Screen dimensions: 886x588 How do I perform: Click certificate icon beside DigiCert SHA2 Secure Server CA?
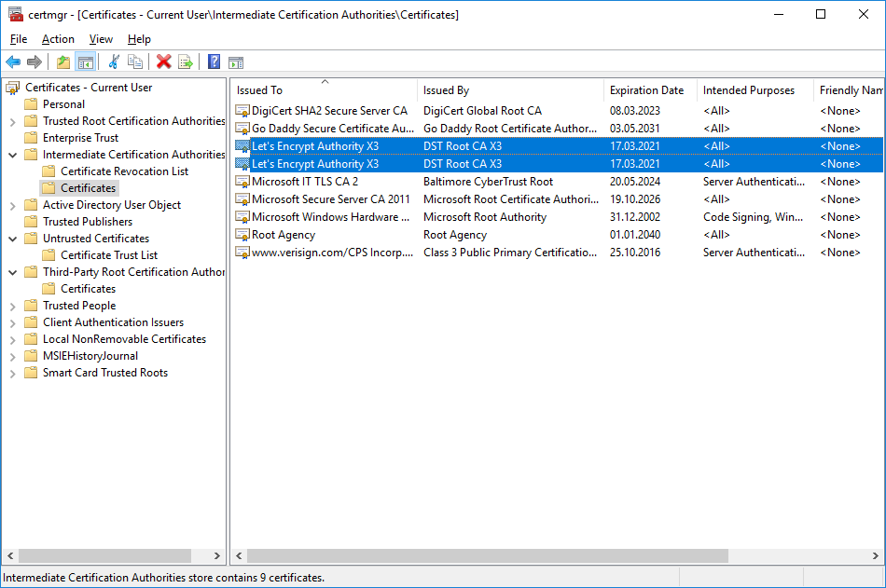coord(242,111)
